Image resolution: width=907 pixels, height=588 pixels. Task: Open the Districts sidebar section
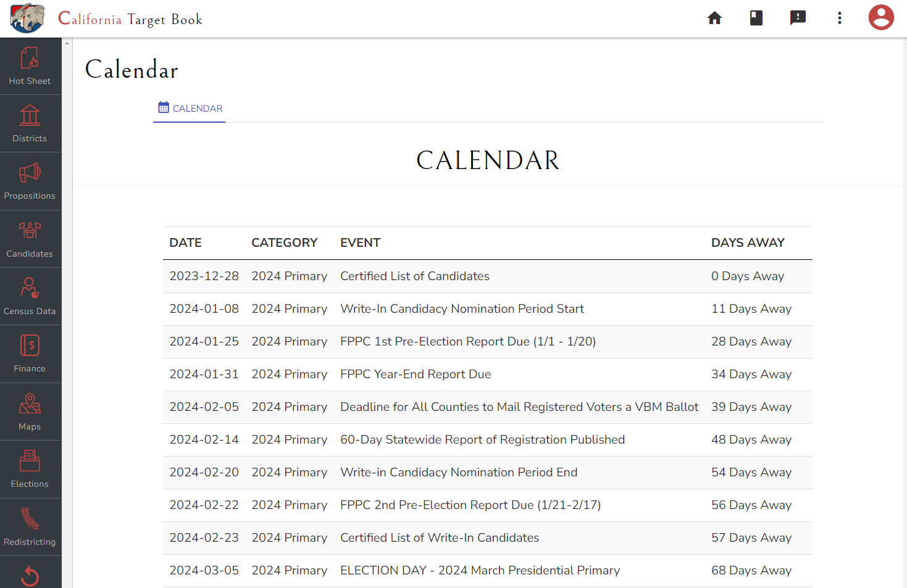click(x=30, y=123)
